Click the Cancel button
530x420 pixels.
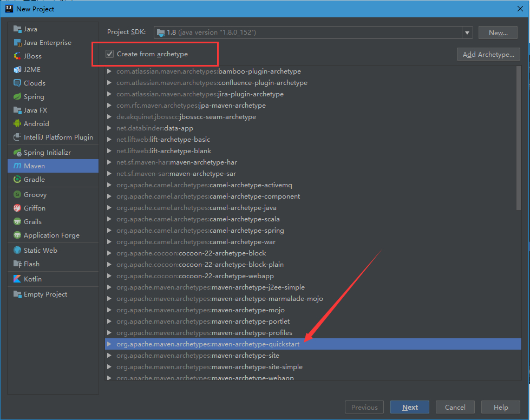455,407
